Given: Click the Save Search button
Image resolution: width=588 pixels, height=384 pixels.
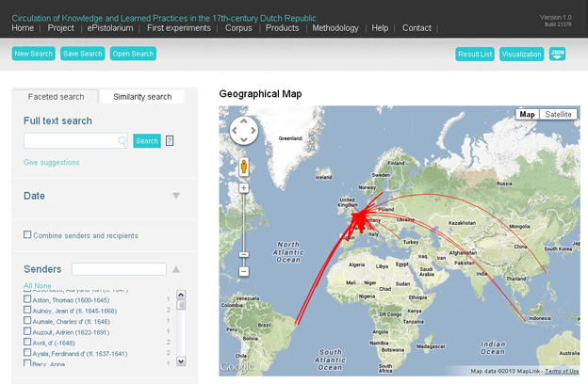Looking at the screenshot, I should pyautogui.click(x=83, y=54).
